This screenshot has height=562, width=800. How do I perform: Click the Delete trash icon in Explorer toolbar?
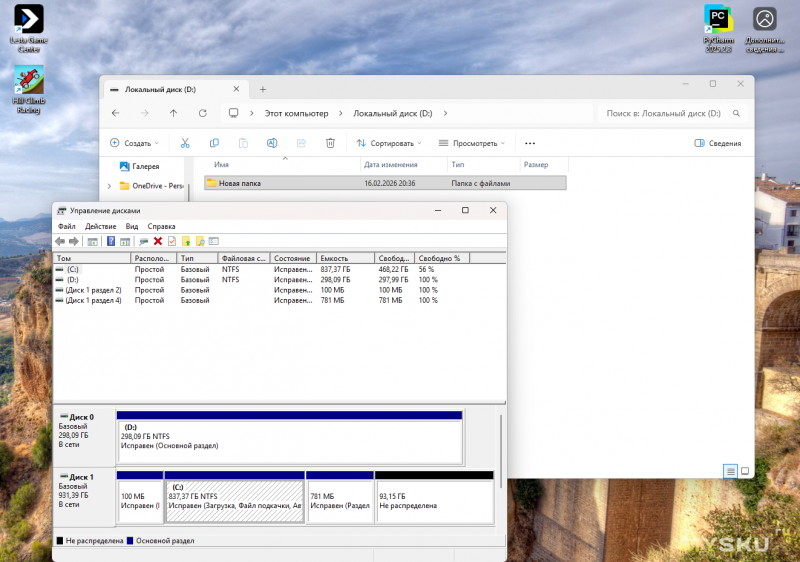coord(330,143)
